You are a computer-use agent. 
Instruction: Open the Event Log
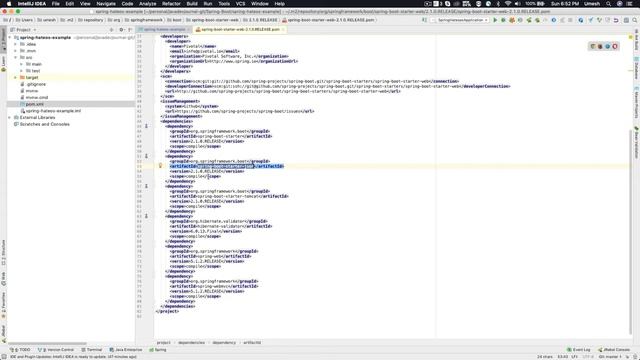click(579, 350)
